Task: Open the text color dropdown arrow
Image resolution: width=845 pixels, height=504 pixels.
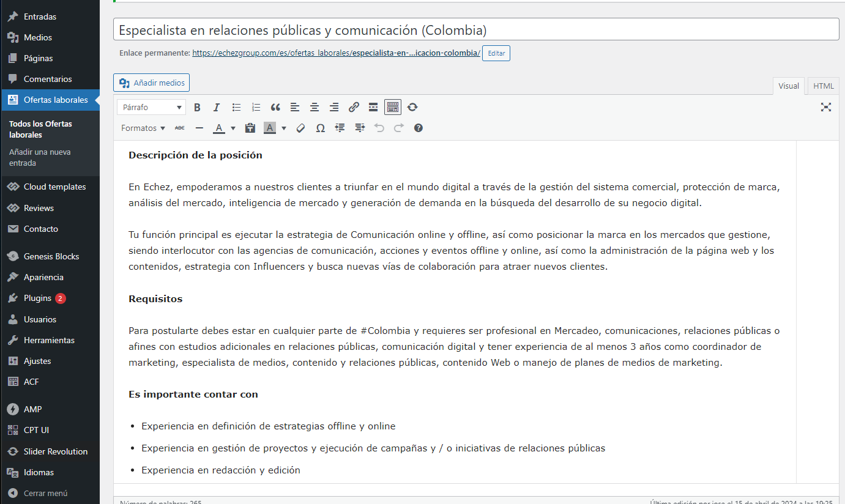Action: [233, 128]
